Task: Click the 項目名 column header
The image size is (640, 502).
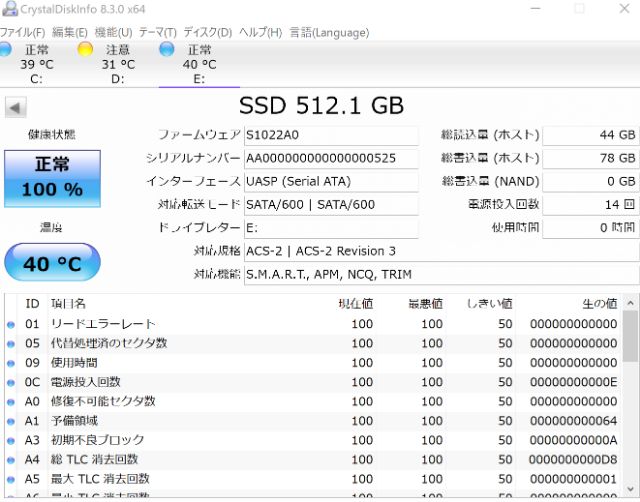Action: 68,304
